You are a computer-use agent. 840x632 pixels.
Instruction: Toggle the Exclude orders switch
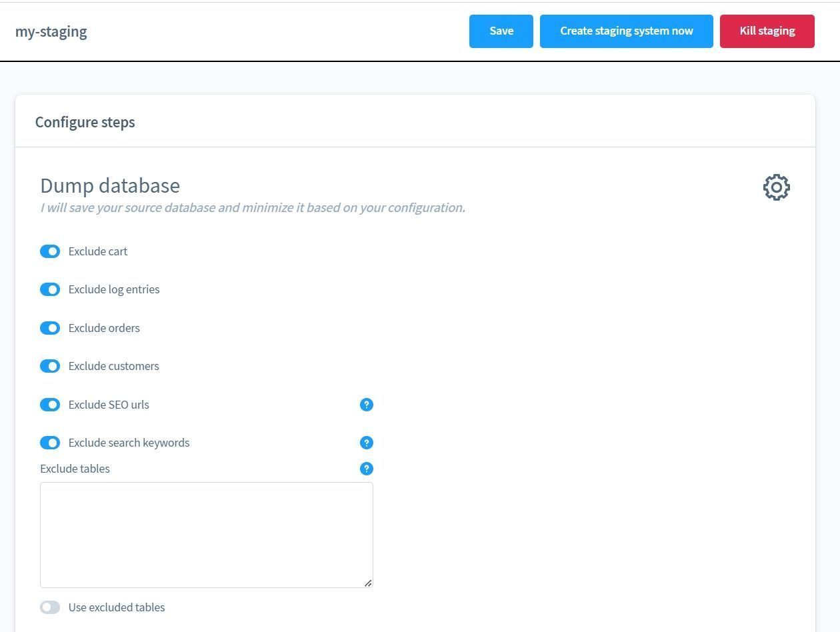[50, 328]
